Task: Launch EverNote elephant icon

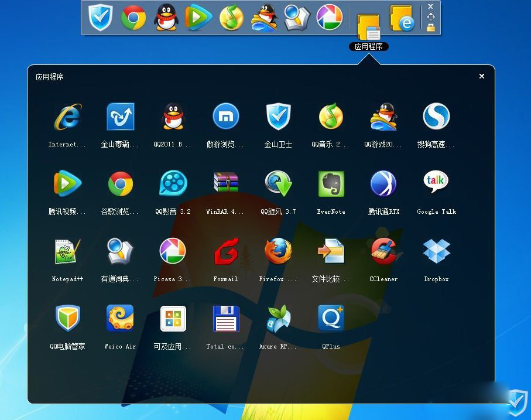Action: pyautogui.click(x=331, y=183)
